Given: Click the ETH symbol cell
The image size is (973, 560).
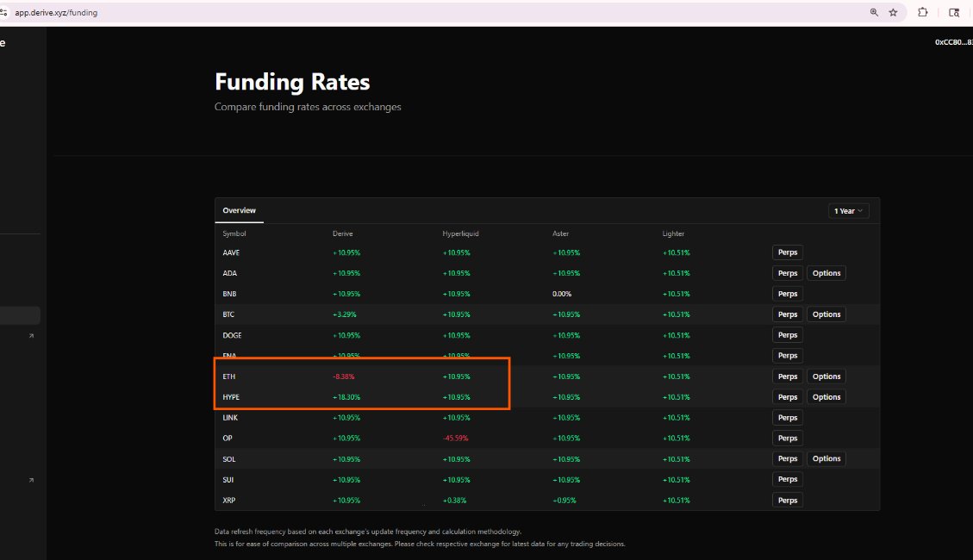Looking at the screenshot, I should [x=229, y=376].
